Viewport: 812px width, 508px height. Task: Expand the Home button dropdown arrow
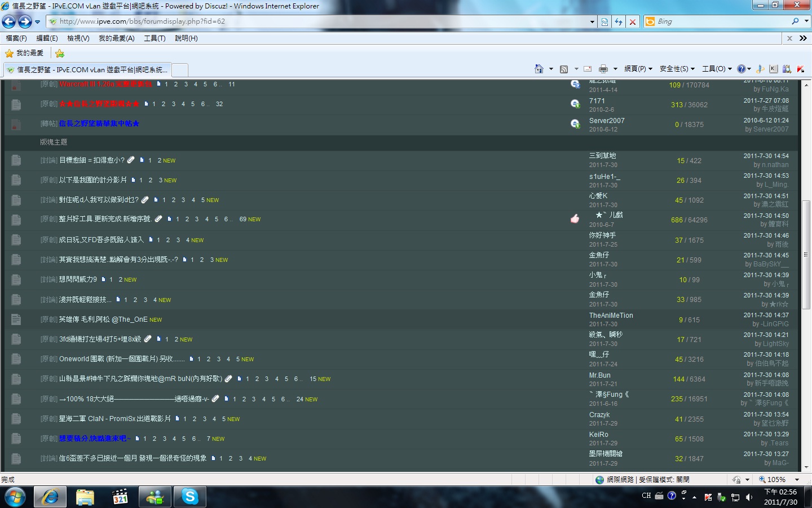point(551,69)
